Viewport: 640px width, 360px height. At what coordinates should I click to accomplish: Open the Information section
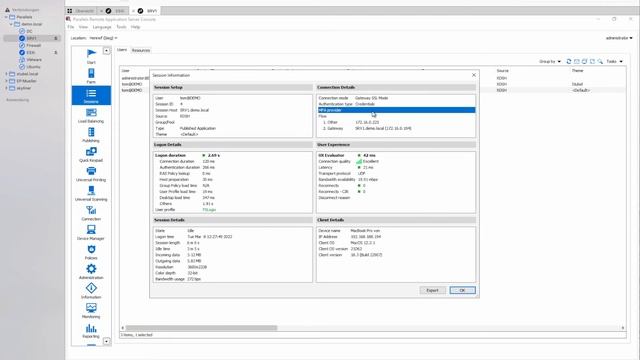coord(91,291)
